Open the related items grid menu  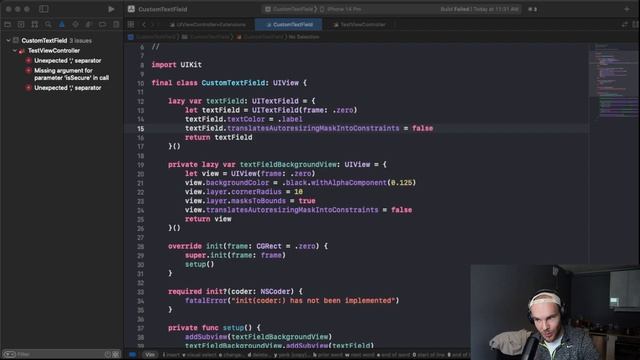click(x=131, y=24)
